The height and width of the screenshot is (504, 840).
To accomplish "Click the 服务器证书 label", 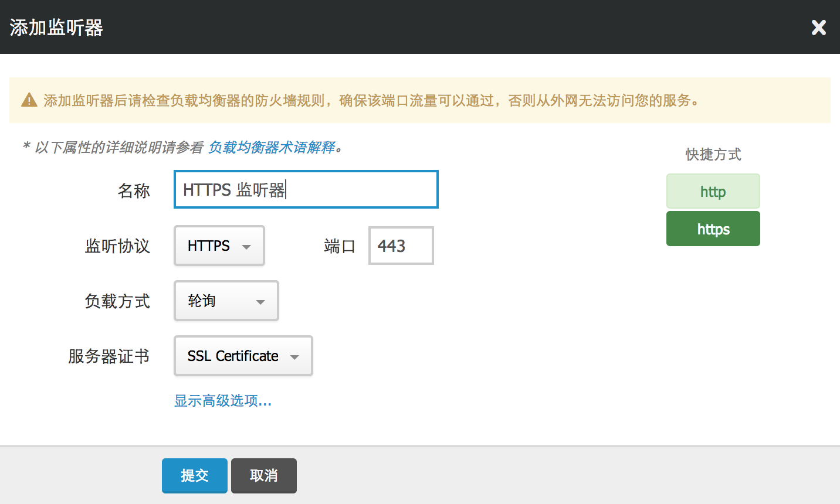I will (x=109, y=356).
